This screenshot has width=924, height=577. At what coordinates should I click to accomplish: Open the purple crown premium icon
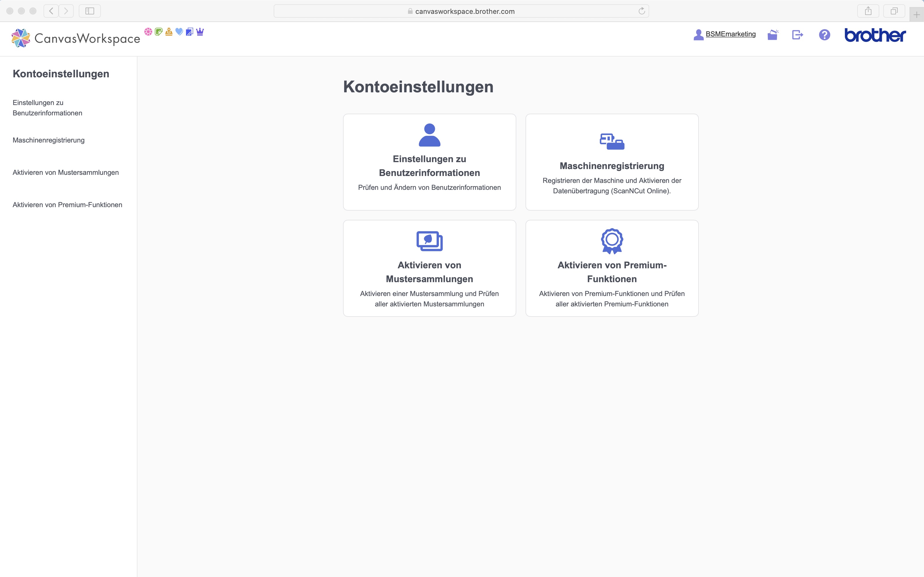tap(200, 32)
